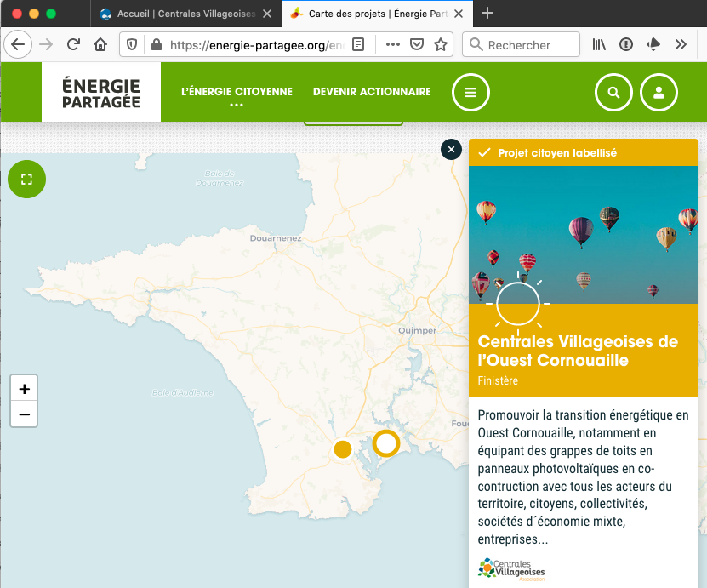707x588 pixels.
Task: Open Centrales Villageoises de l'Ouest Cornouaille title
Action: pyautogui.click(x=577, y=351)
